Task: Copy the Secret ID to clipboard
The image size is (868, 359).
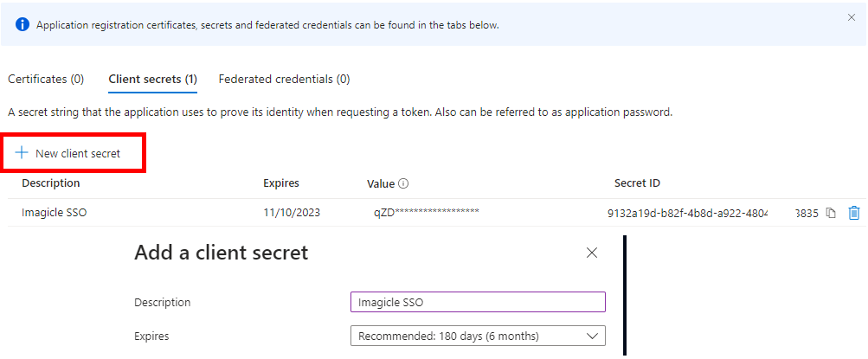Action: point(831,213)
